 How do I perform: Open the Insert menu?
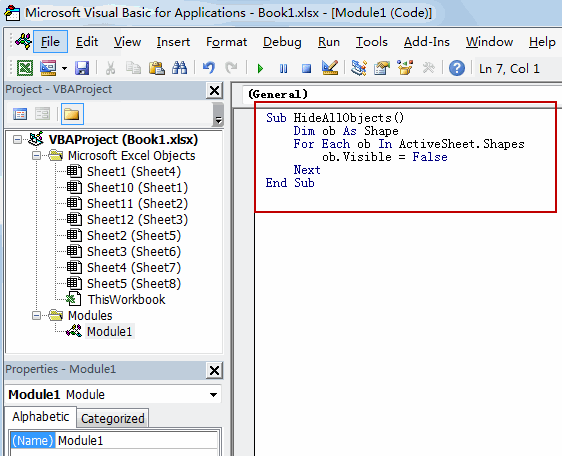pyautogui.click(x=173, y=42)
